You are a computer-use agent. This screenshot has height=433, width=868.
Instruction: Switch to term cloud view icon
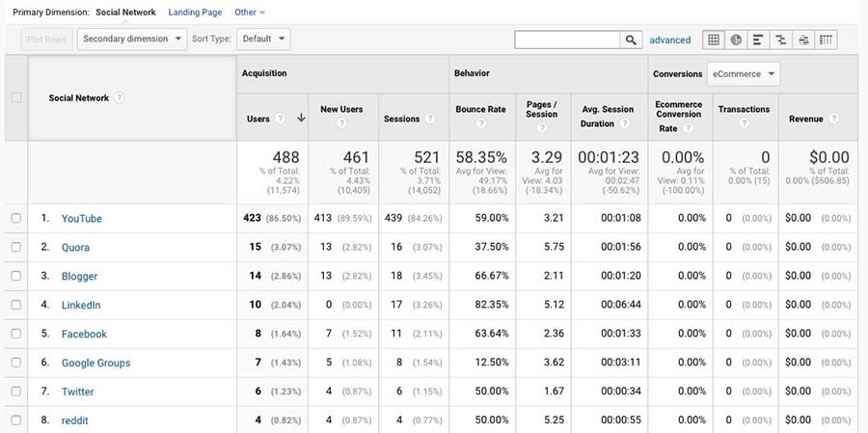[x=803, y=40]
